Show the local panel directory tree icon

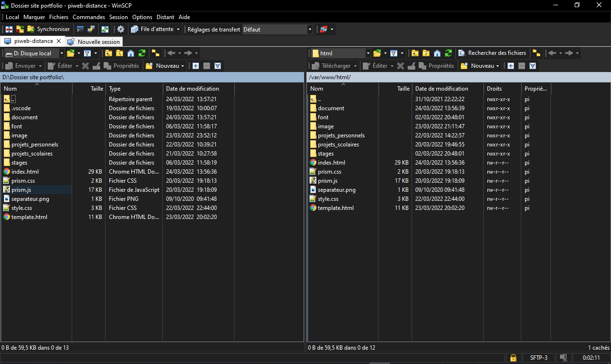click(x=155, y=53)
